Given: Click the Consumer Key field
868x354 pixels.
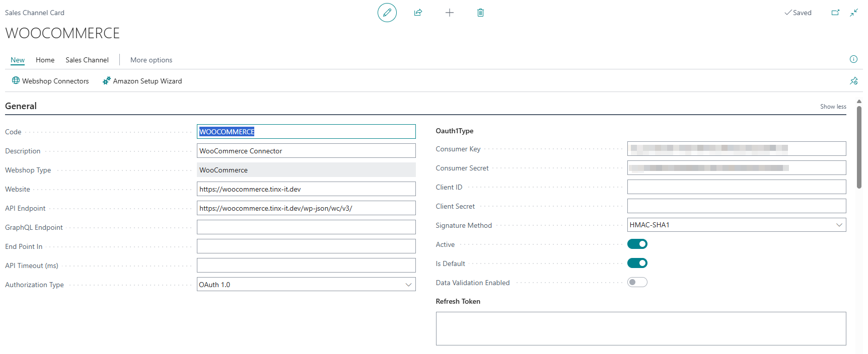Looking at the screenshot, I should pos(737,148).
